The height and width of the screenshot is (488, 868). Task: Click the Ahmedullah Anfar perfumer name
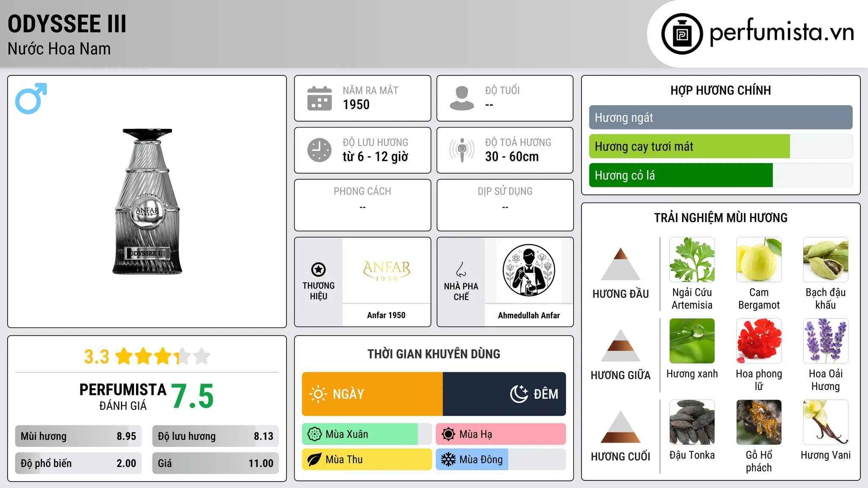pos(529,315)
